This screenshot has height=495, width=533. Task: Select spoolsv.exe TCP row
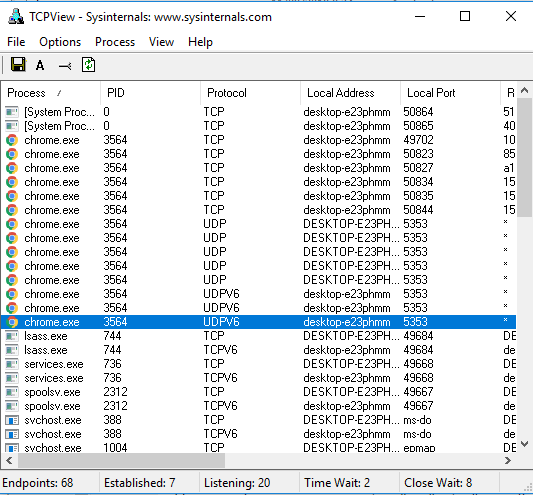258,392
